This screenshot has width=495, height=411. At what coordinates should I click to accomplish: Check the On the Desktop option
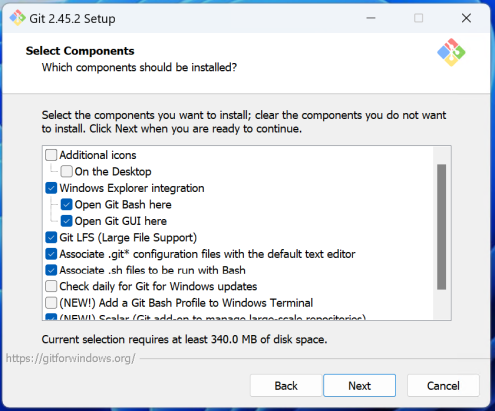pyautogui.click(x=66, y=171)
